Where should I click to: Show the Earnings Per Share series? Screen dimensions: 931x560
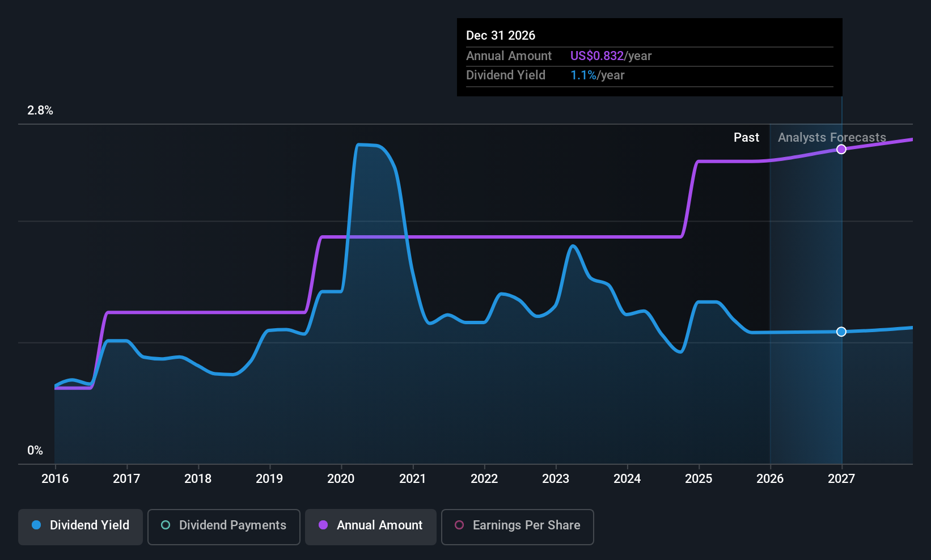click(518, 527)
